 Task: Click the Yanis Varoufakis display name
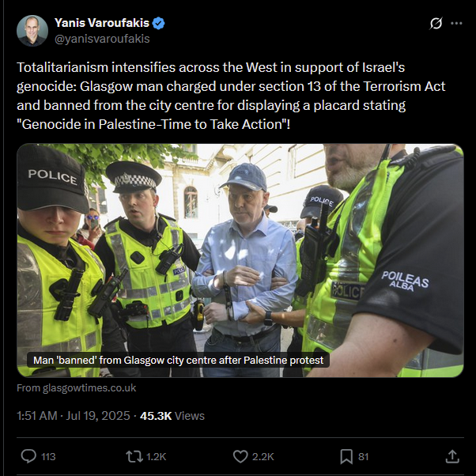pos(102,23)
